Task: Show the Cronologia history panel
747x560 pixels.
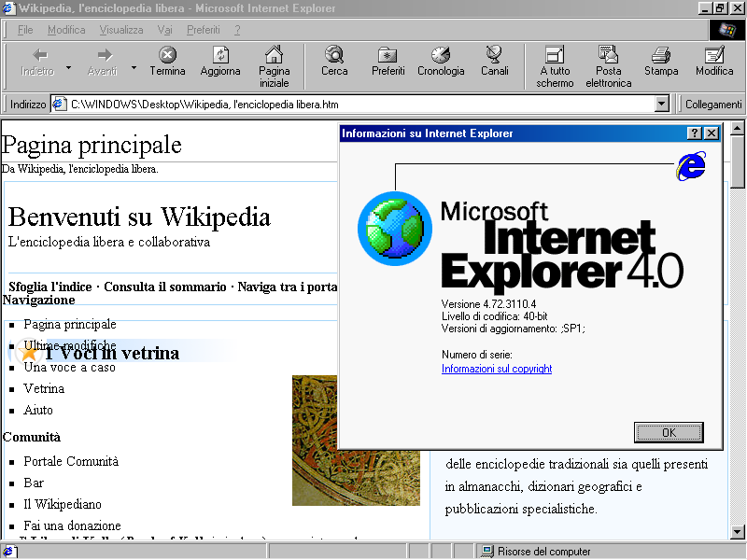Action: pyautogui.click(x=441, y=56)
